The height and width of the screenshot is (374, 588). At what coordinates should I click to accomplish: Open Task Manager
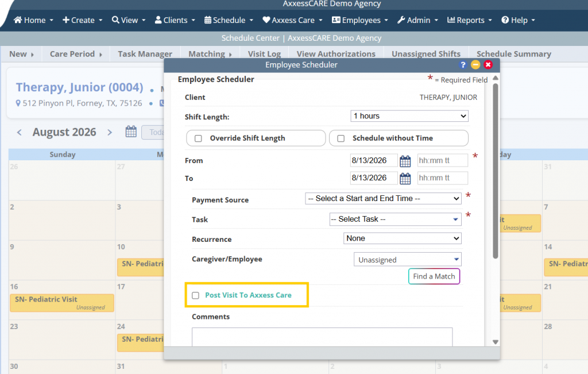click(x=145, y=54)
